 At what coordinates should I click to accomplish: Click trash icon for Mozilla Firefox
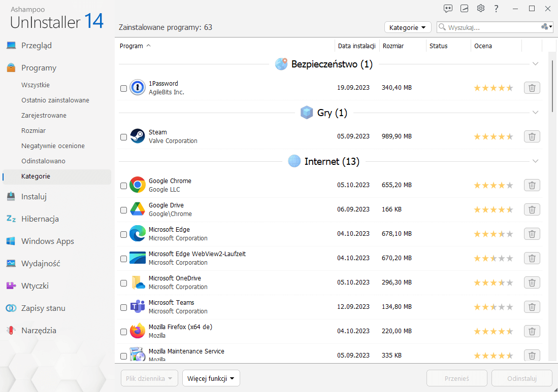532,331
